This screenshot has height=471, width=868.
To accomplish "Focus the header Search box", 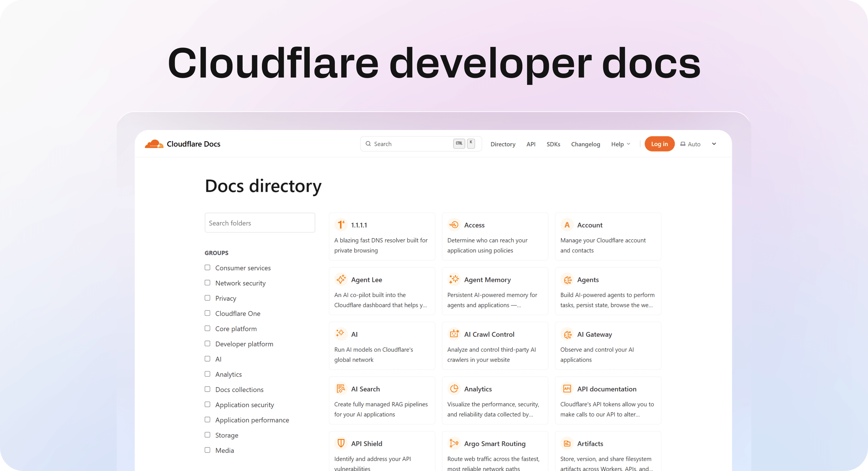I will [x=421, y=144].
